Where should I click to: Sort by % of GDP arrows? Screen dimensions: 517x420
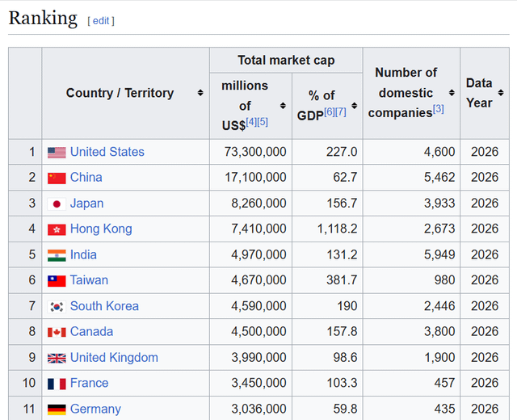pos(354,106)
